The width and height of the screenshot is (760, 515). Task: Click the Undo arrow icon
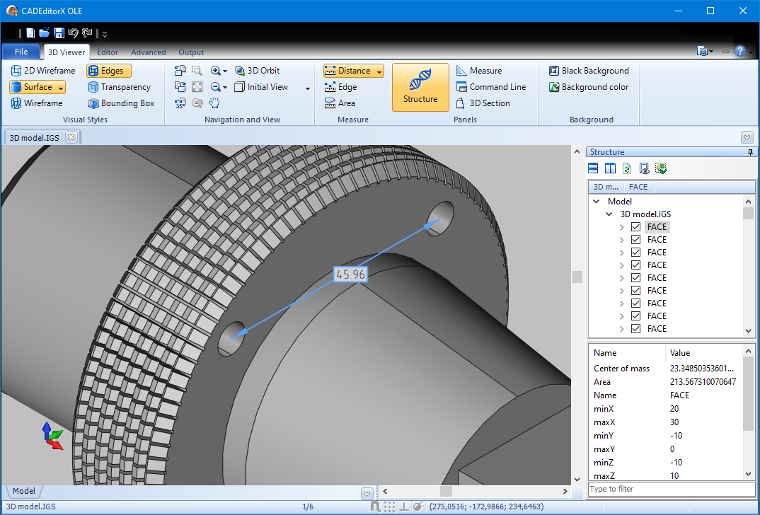point(73,33)
